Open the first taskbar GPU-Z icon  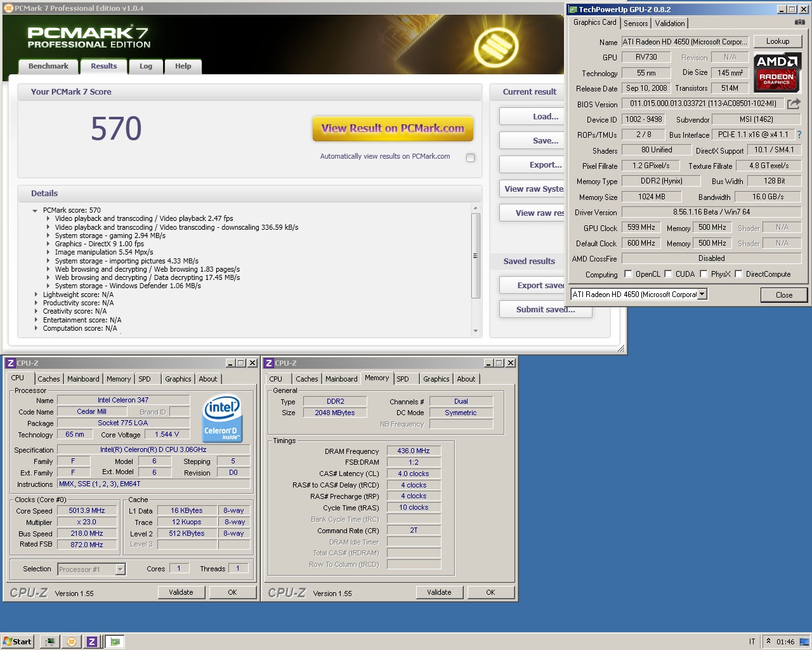click(x=50, y=642)
